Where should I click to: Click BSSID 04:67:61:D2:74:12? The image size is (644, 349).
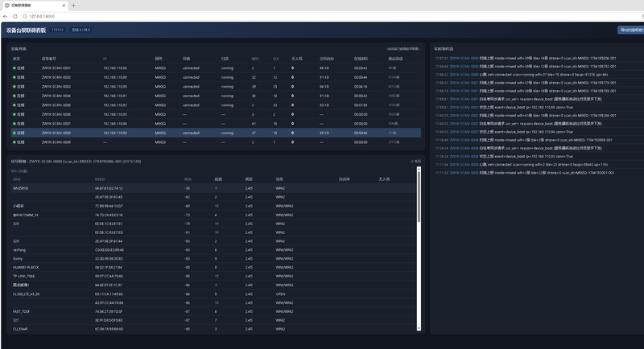[109, 188]
